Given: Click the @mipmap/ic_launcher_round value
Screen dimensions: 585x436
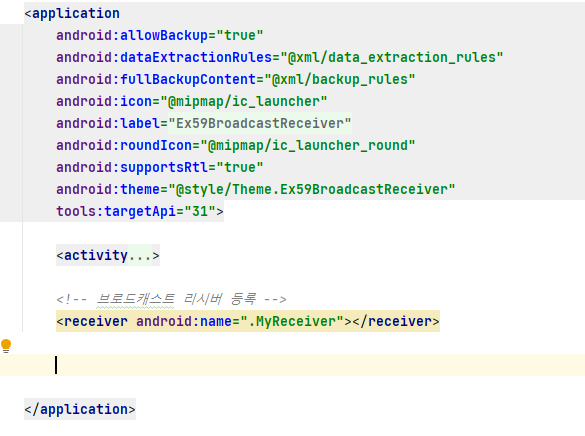Looking at the screenshot, I should tap(307, 145).
